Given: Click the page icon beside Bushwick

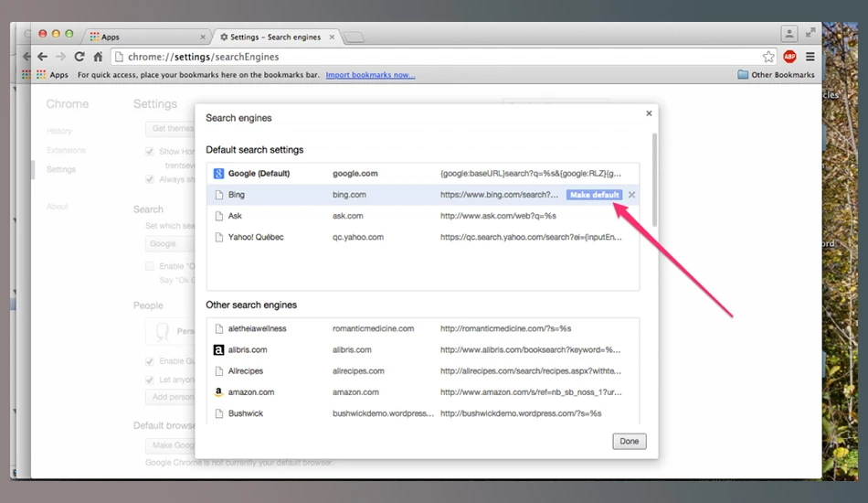Looking at the screenshot, I should [218, 413].
